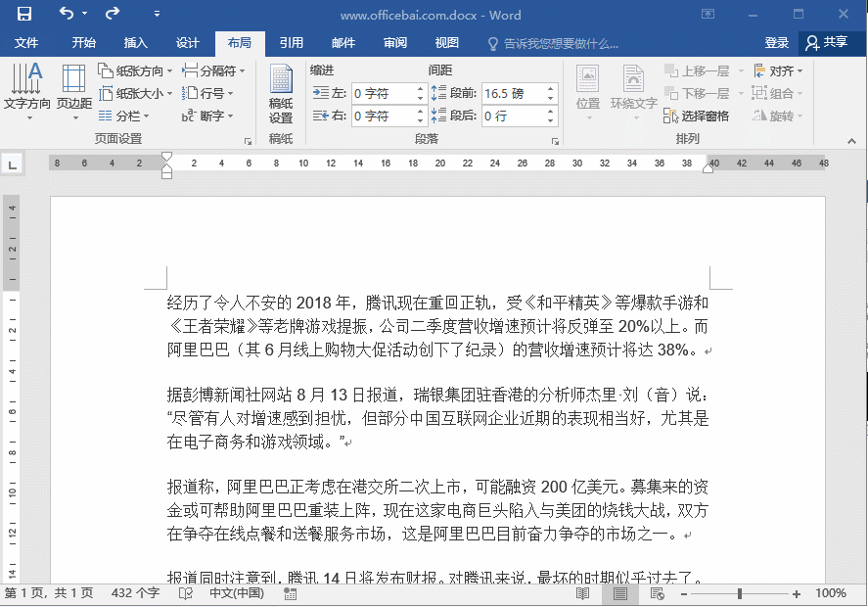Switch to the 插入 ribbon tab
Image resolution: width=868 pixels, height=607 pixels.
(136, 43)
